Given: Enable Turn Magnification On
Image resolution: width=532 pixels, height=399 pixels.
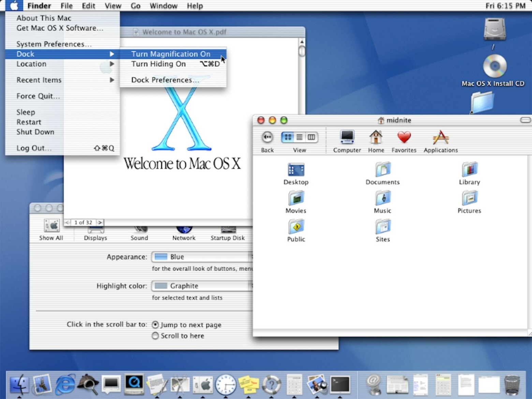Looking at the screenshot, I should tap(171, 54).
